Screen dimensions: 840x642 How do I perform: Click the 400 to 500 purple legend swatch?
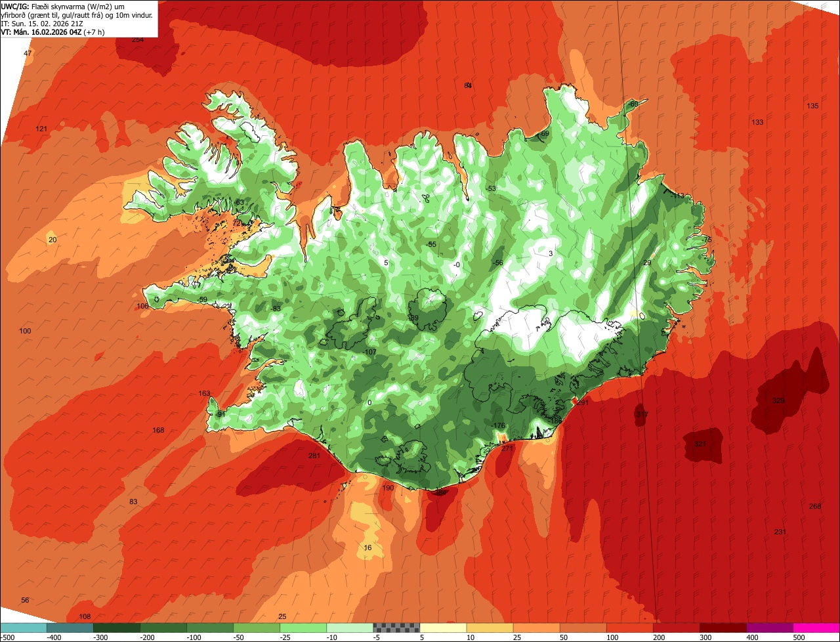tap(769, 628)
